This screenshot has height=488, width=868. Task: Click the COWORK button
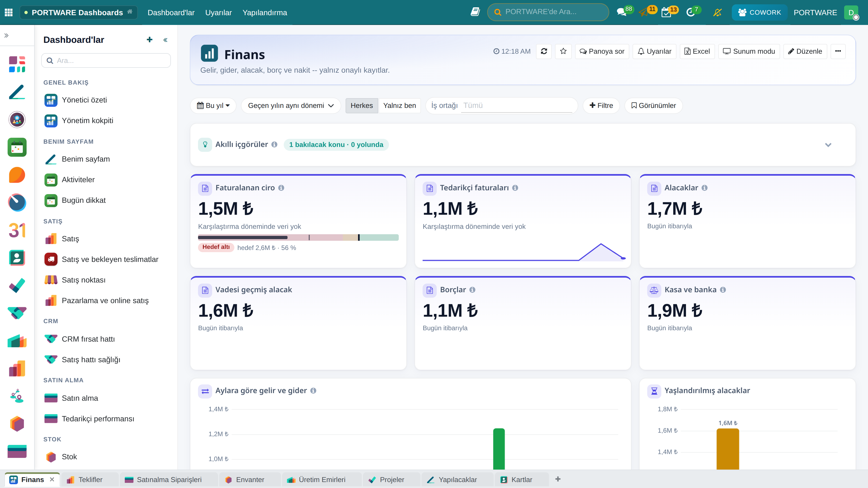pos(759,12)
